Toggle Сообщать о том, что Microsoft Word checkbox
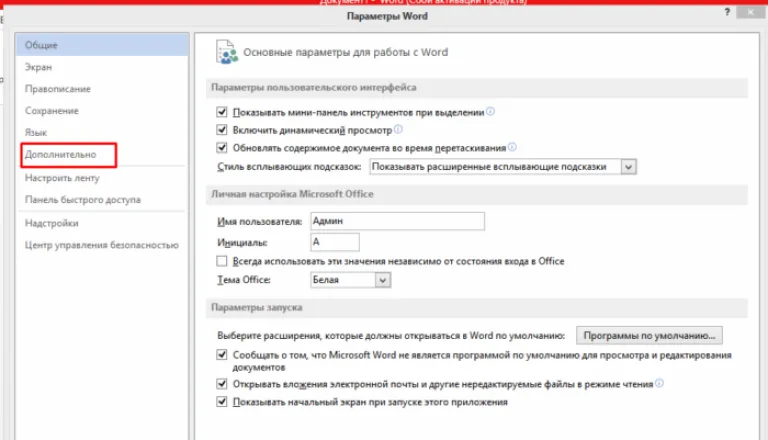The image size is (768, 440). point(222,355)
